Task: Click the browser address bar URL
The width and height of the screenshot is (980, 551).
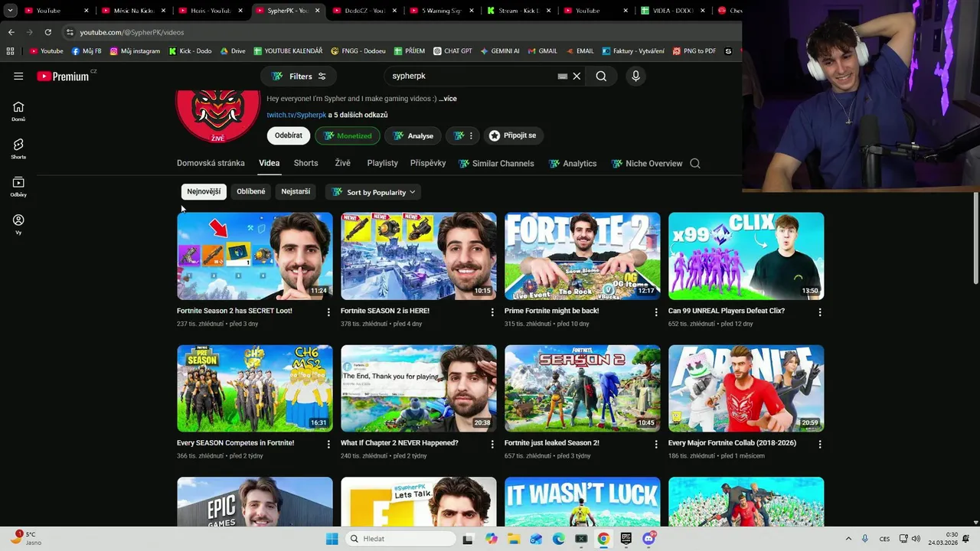Action: 132,32
